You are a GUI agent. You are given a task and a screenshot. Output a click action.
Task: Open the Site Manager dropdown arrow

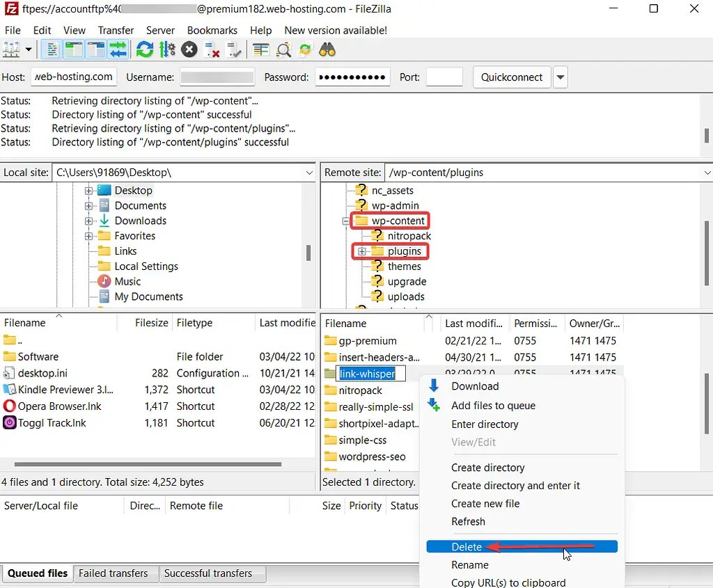(29, 49)
